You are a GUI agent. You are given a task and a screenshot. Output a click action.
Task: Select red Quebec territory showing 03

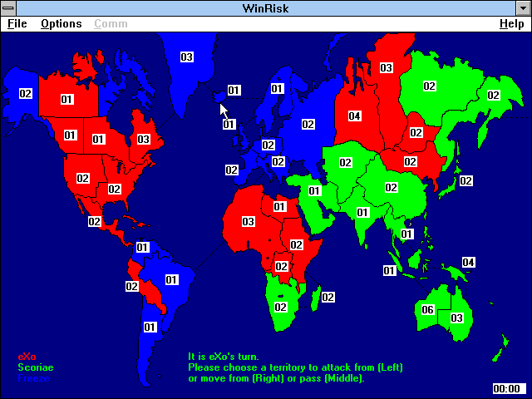143,140
